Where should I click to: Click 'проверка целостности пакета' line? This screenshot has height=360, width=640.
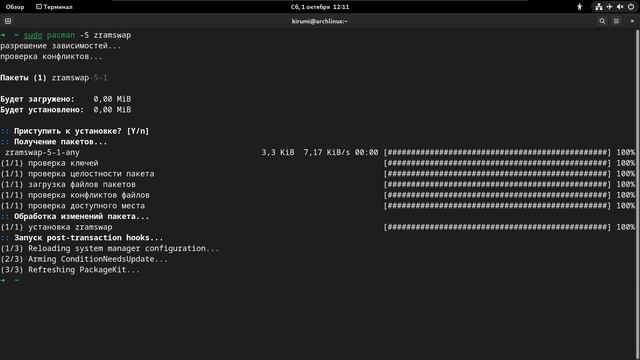coord(78,174)
